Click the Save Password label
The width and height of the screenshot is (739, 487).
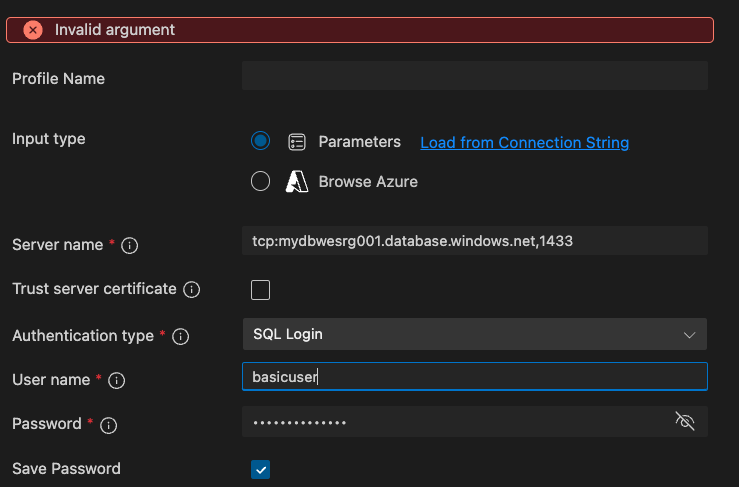click(x=66, y=469)
